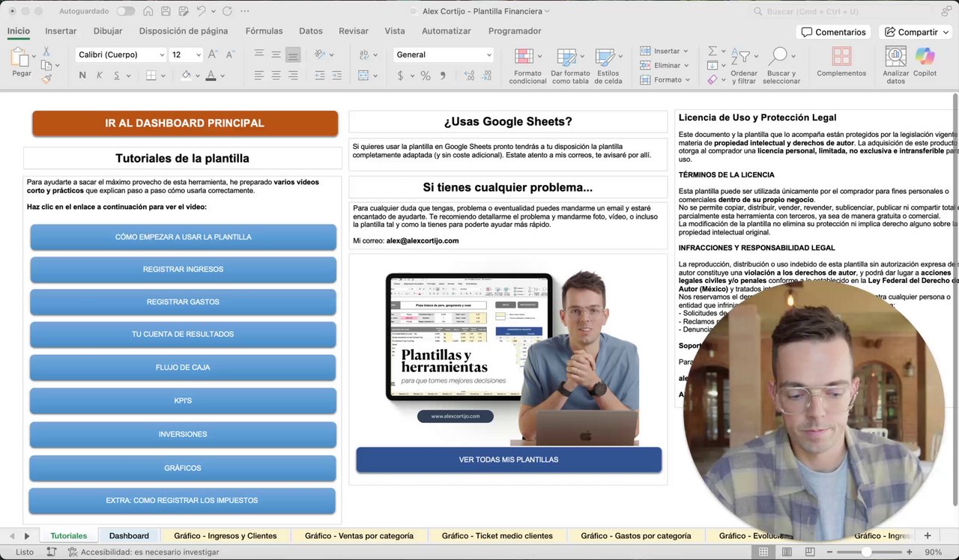Open the Analizar datos tool
This screenshot has height=560, width=959.
(x=895, y=58)
